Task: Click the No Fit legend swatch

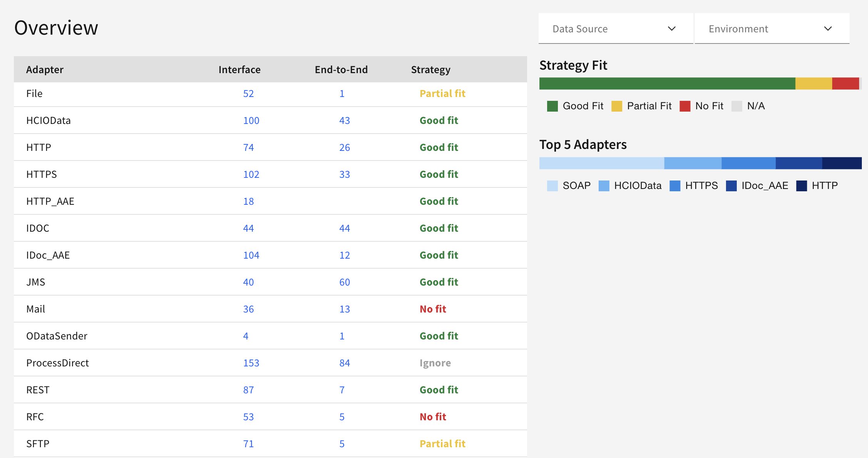Action: pos(685,106)
